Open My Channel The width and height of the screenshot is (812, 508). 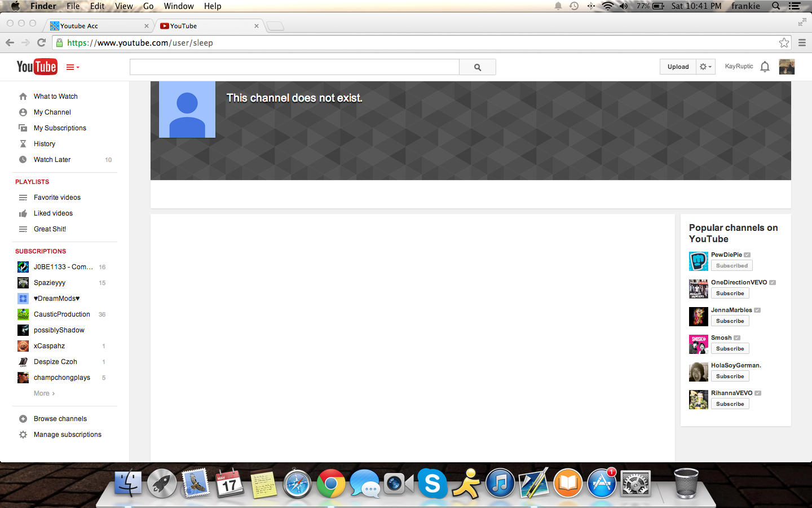[x=52, y=112]
